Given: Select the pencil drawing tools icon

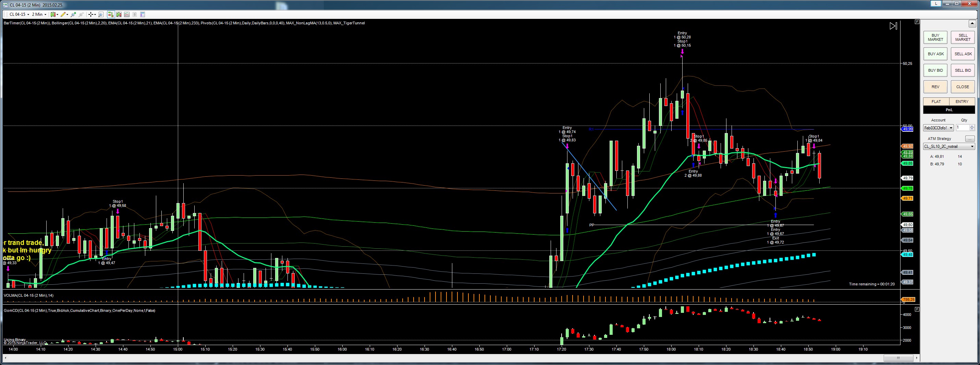Looking at the screenshot, I should point(63,14).
